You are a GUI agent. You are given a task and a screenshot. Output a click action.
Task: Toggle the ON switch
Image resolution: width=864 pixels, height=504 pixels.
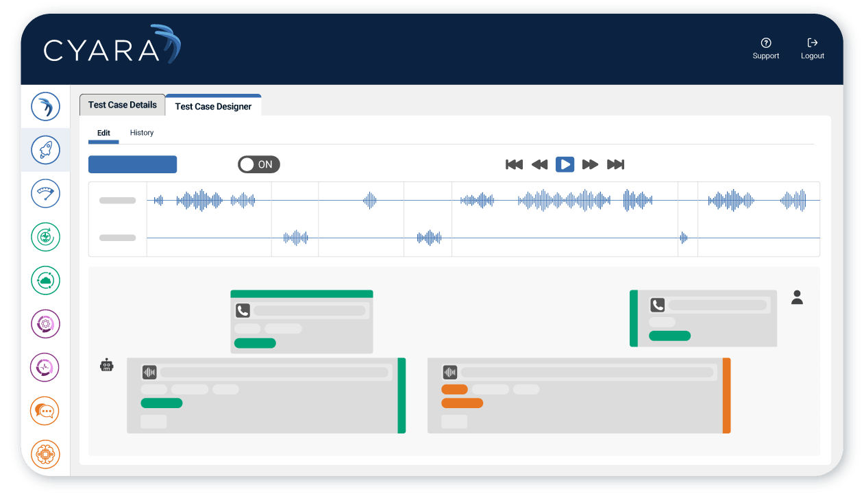point(258,164)
